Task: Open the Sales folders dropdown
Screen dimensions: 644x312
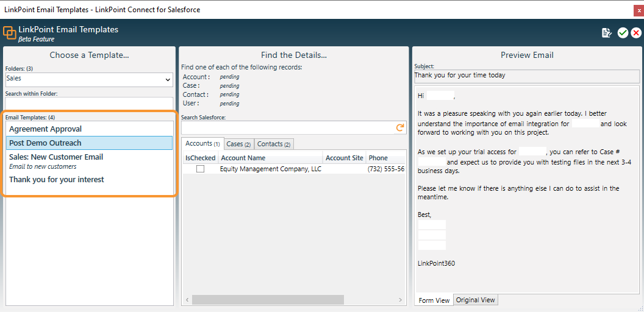Action: pyautogui.click(x=89, y=79)
